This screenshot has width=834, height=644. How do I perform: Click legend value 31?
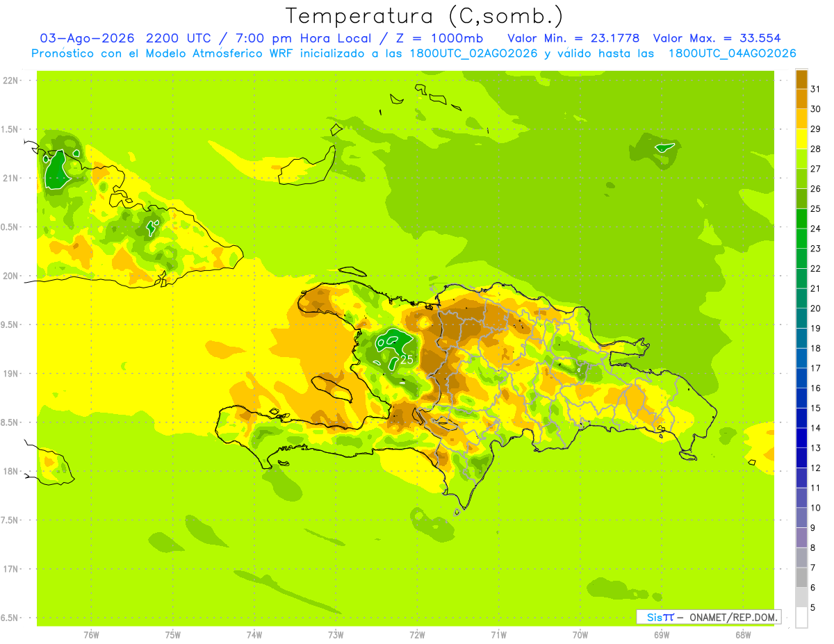(816, 89)
